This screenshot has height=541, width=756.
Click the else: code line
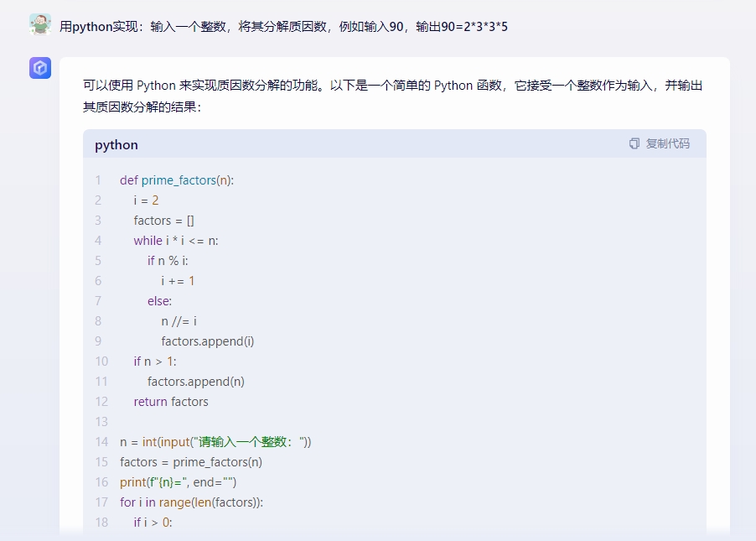[x=159, y=301]
